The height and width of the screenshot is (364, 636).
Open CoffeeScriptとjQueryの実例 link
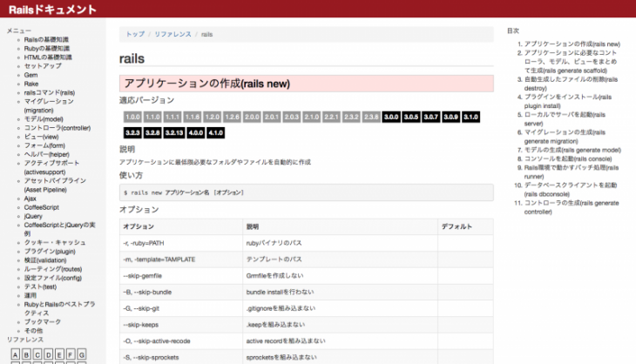[59, 229]
